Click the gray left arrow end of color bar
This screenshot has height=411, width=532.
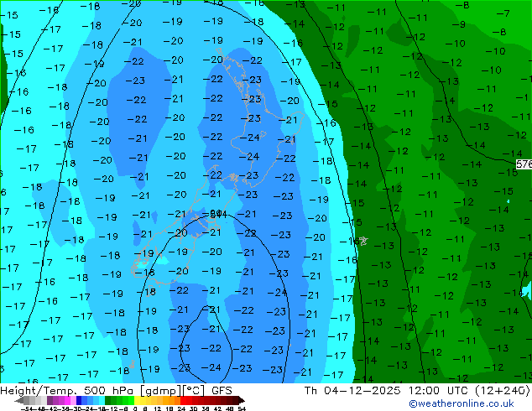19,400
